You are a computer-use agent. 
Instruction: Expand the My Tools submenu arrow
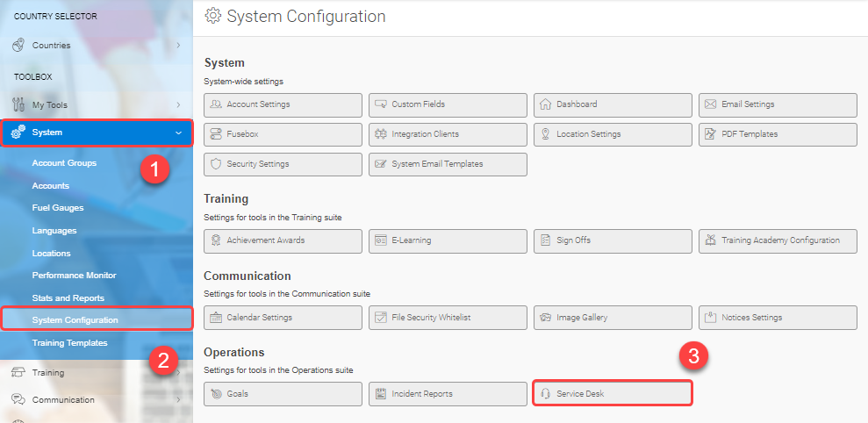(x=178, y=105)
